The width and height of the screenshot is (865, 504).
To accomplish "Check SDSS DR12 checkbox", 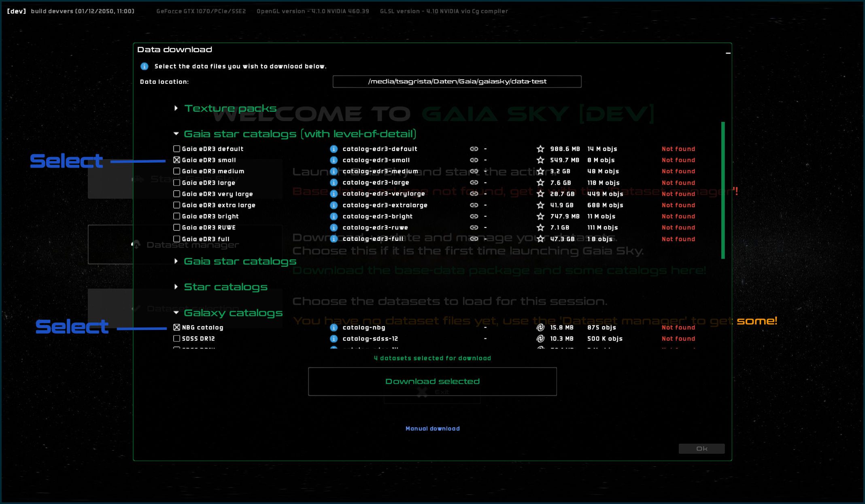I will [x=176, y=338].
